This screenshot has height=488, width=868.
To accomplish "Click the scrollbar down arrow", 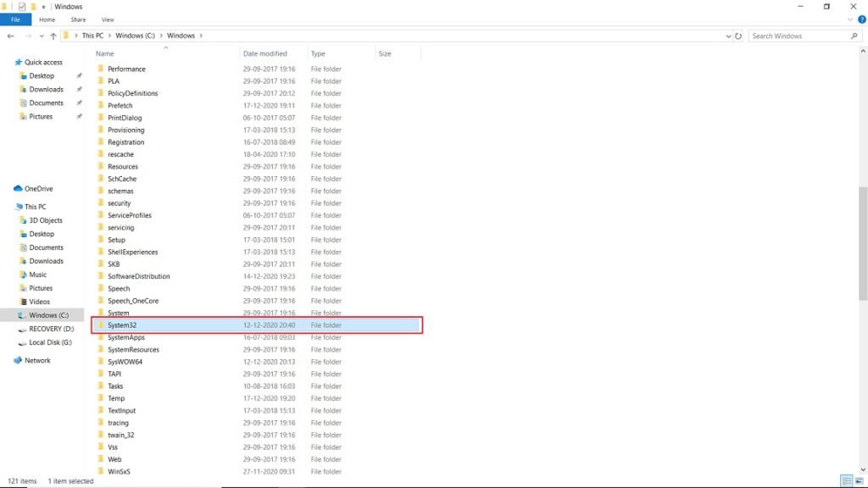I will pyautogui.click(x=862, y=469).
